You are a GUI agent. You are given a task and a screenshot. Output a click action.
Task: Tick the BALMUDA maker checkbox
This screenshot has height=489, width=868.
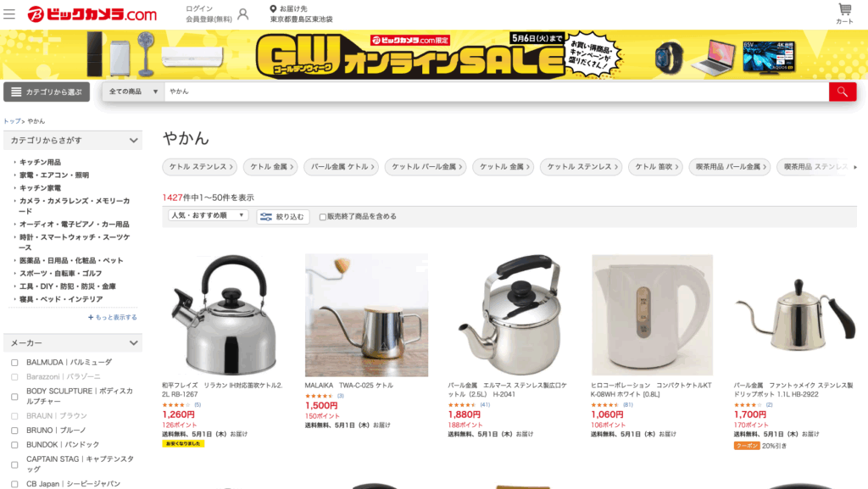[x=15, y=363]
